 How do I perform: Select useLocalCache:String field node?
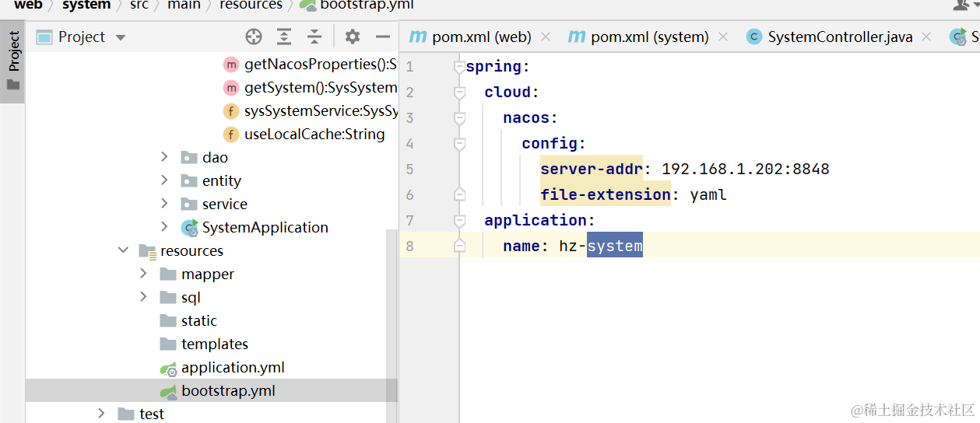[304, 134]
